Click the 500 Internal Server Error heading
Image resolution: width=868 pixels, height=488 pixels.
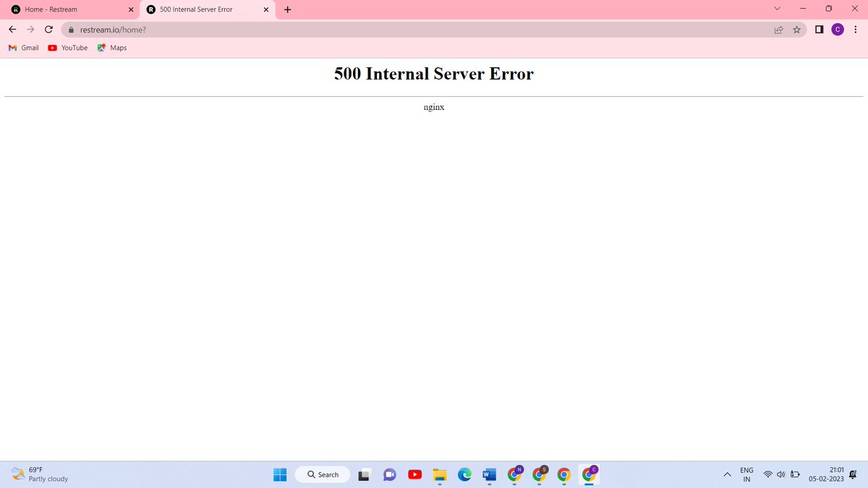[434, 74]
